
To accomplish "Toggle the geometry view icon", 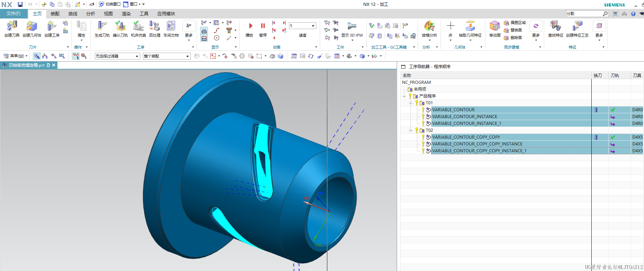I will point(54,56).
